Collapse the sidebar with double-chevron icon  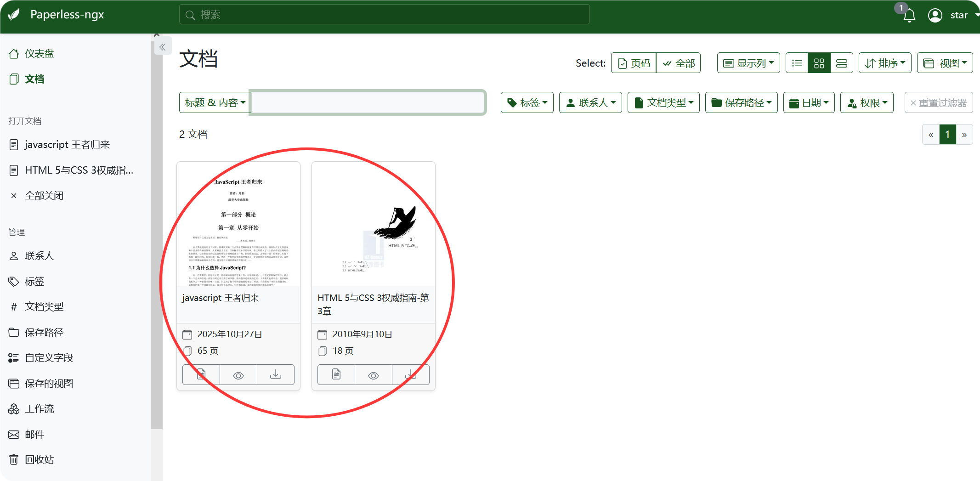(163, 47)
